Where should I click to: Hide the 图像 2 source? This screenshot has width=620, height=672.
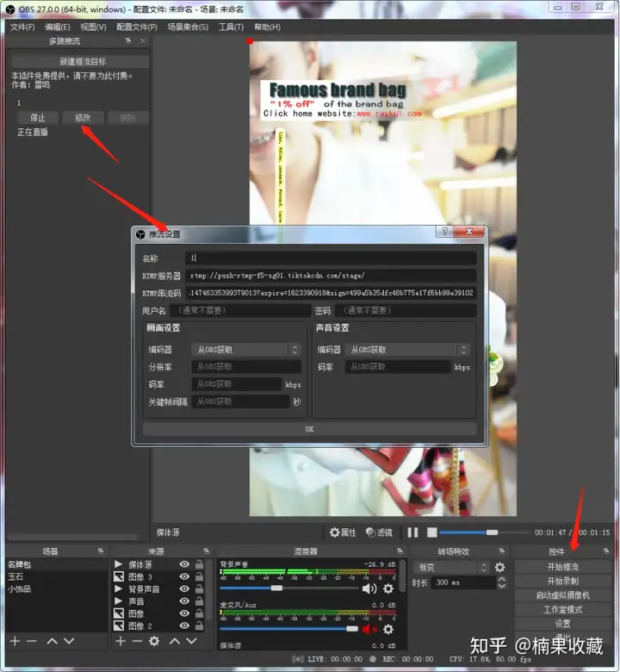[x=184, y=625]
